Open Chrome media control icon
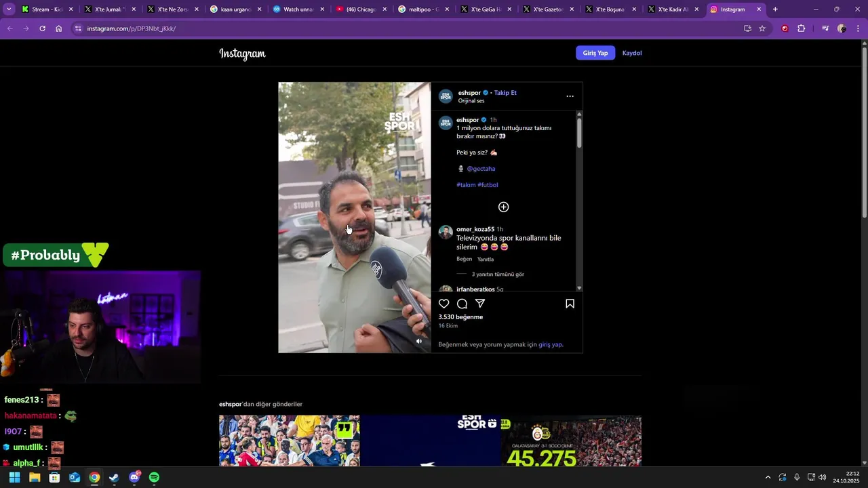Viewport: 868px width, 488px height. coord(825,28)
